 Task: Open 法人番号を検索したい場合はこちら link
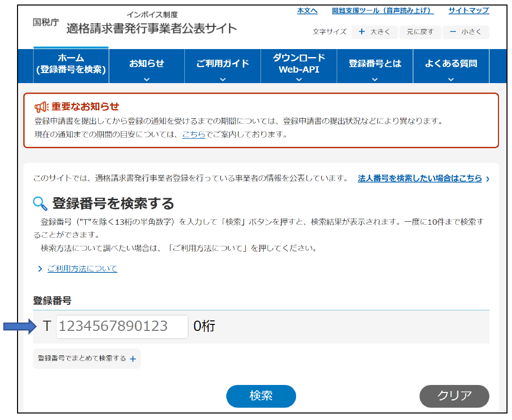coord(420,179)
